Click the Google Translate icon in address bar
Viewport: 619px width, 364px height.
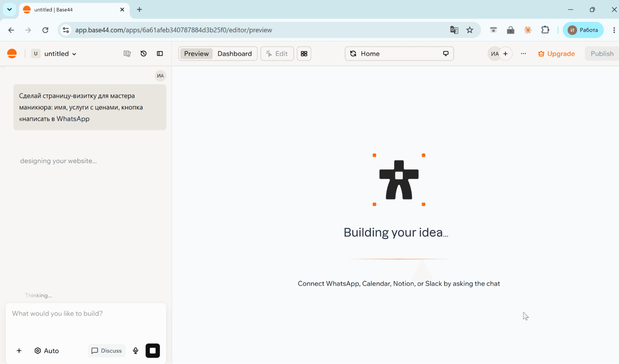454,30
